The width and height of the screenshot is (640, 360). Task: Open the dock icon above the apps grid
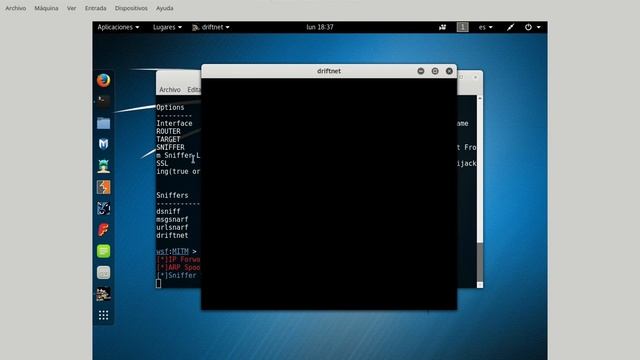point(103,294)
